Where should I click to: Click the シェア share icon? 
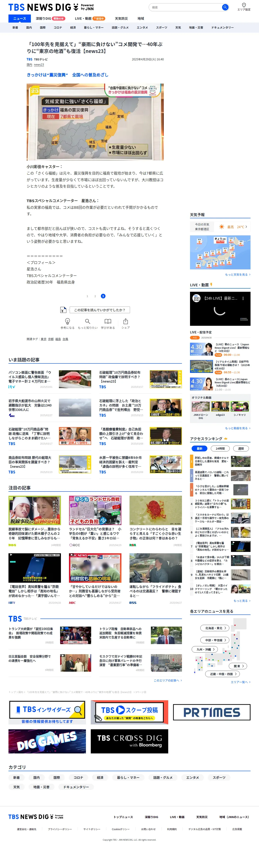tap(126, 321)
